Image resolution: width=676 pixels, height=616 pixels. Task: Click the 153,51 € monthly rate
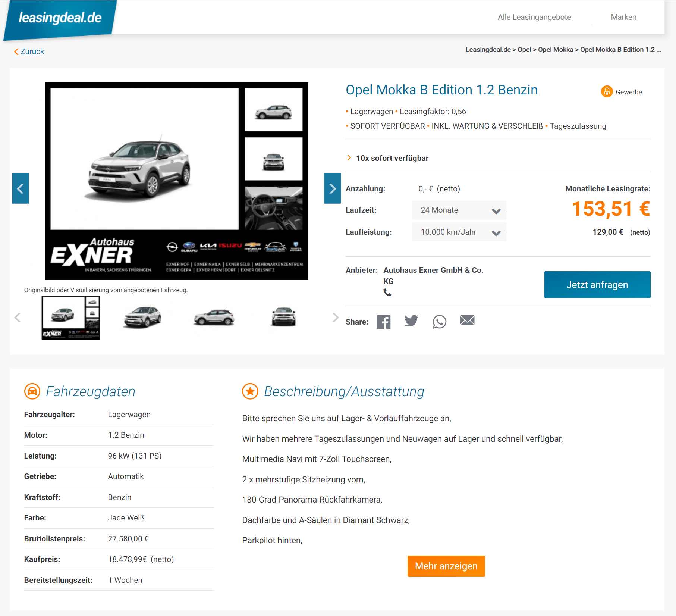click(611, 209)
